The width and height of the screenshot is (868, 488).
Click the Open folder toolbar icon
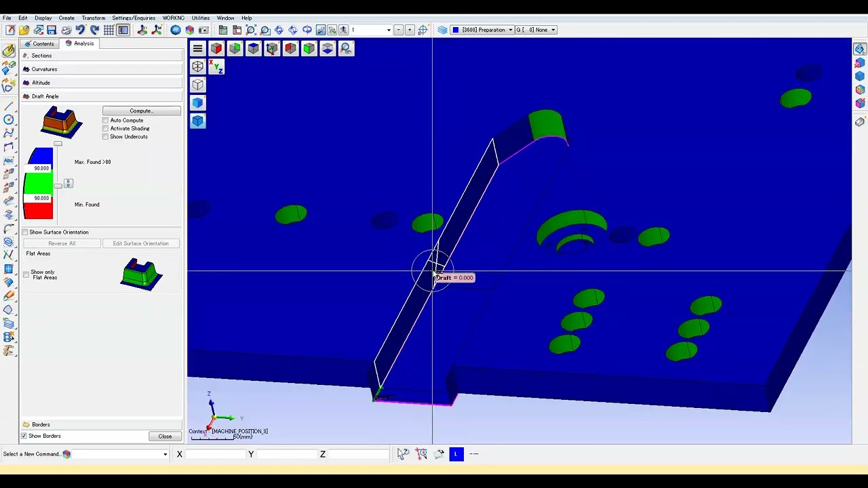(x=24, y=30)
